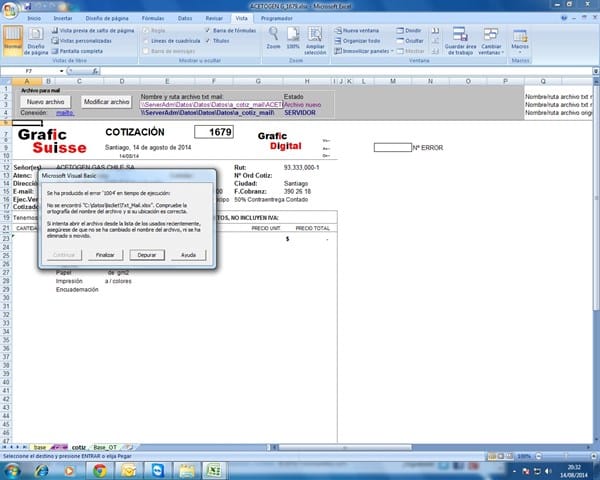Screen dimensions: 600x480
Task: Open Diseño de página view
Action: pos(36,42)
